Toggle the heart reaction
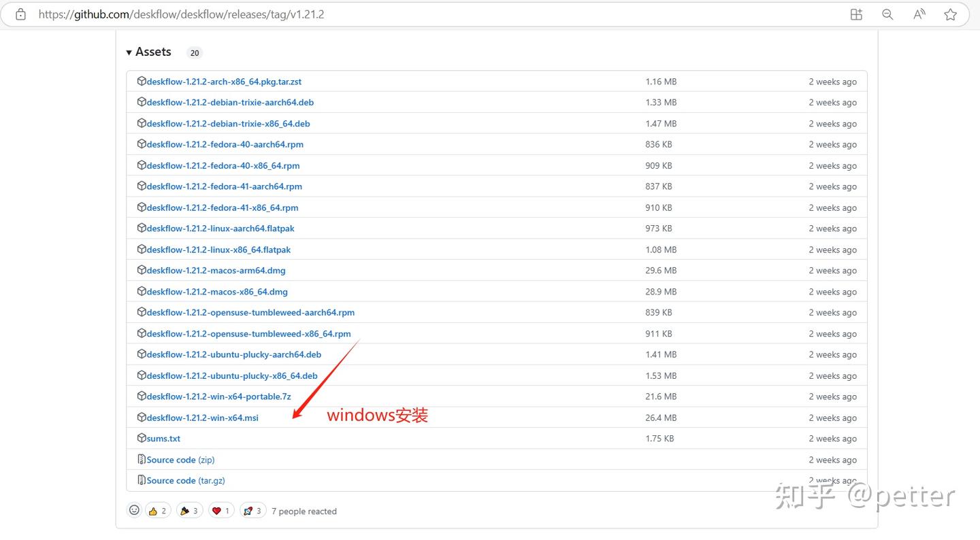 point(221,511)
